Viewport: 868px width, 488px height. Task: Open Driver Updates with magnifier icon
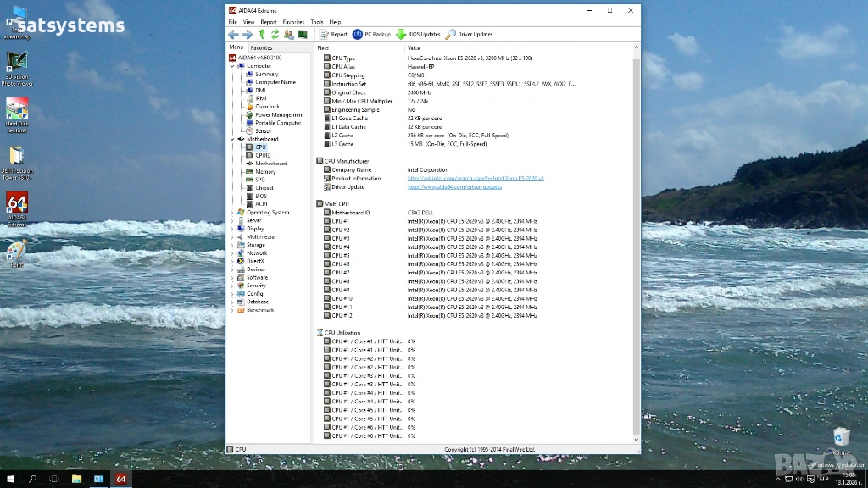451,35
